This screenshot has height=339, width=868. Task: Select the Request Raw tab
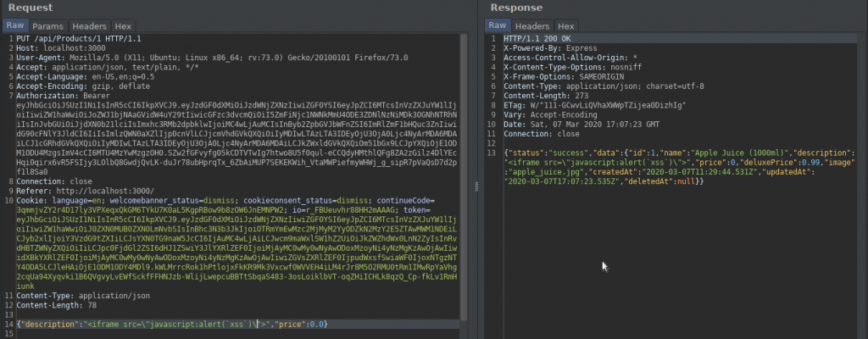(x=16, y=26)
